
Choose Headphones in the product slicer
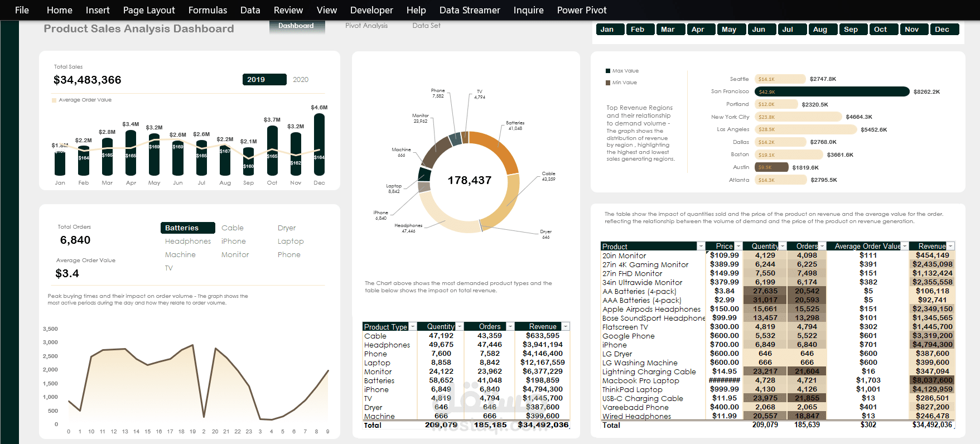coord(188,242)
